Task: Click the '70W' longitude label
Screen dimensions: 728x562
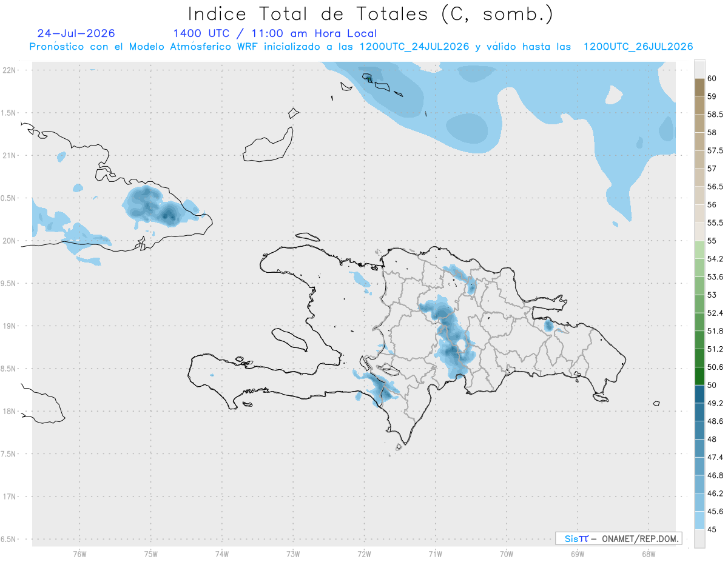Action: [x=507, y=554]
